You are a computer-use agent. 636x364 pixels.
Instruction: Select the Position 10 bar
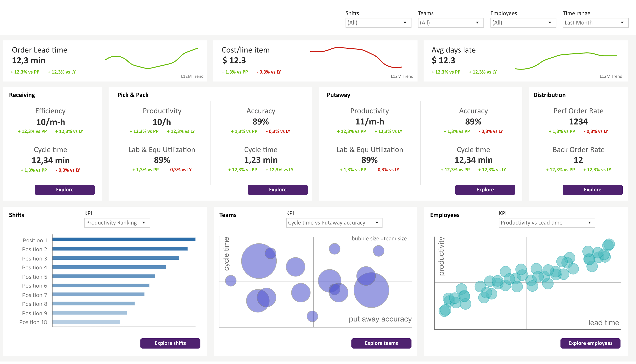pyautogui.click(x=86, y=322)
